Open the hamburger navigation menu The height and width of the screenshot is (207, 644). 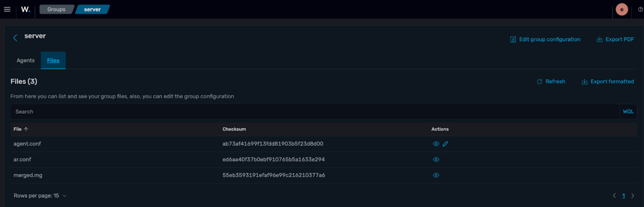(x=7, y=9)
